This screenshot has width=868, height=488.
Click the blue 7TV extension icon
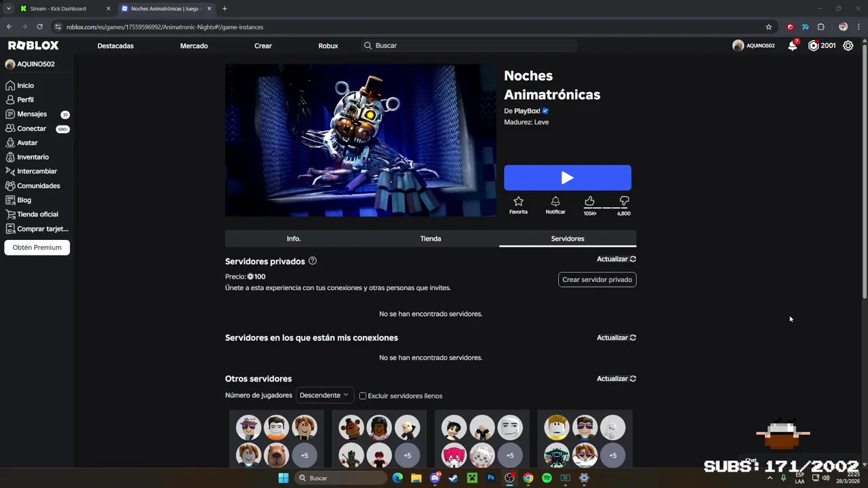coord(805,27)
